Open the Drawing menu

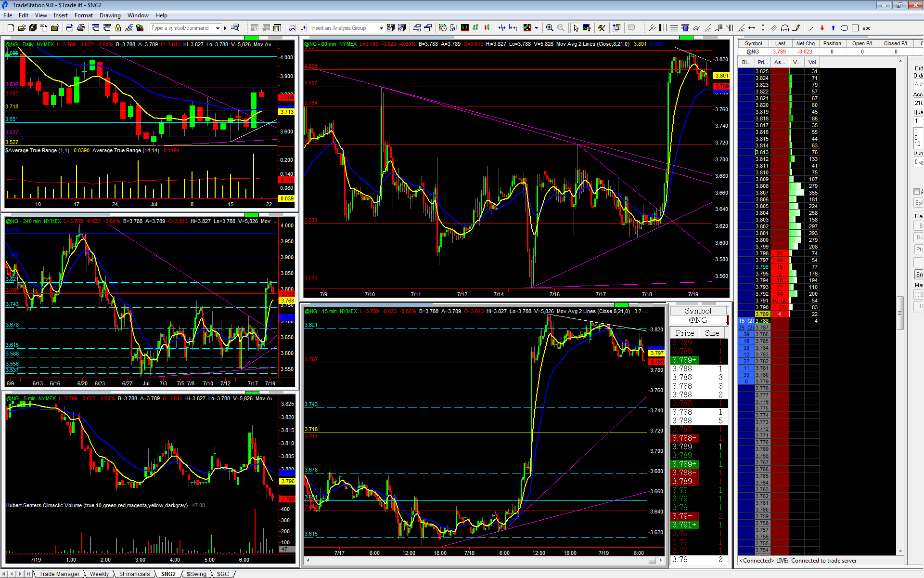(x=110, y=15)
